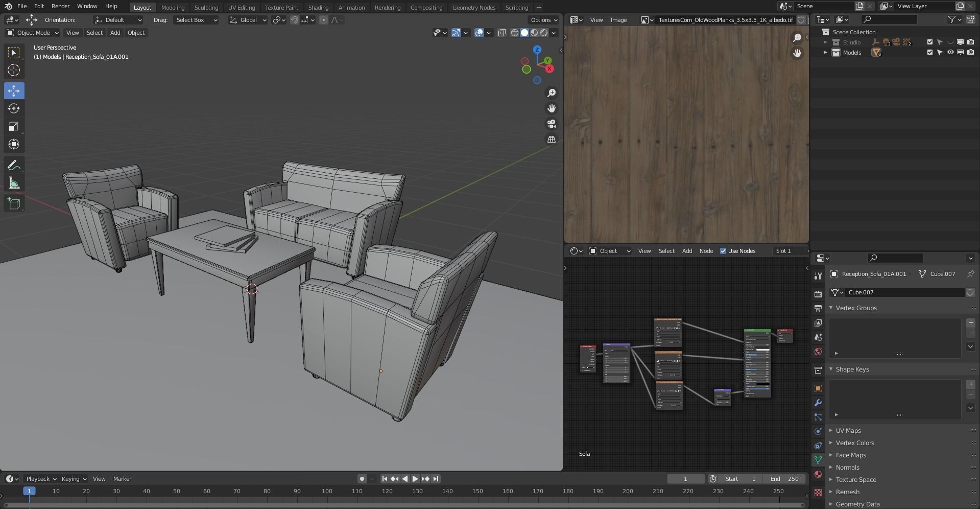This screenshot has width=980, height=509.
Task: Open the Global transform orientation dropdown
Action: click(248, 20)
